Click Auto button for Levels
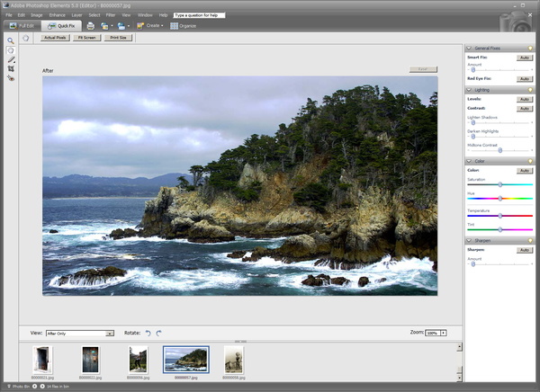Viewport: 540px width, 392px height. [525, 99]
